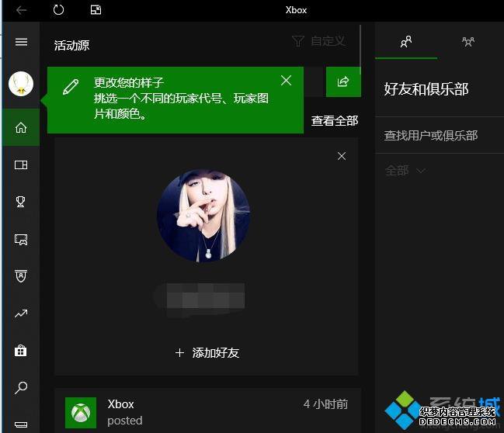This screenshot has height=433, width=504.
Task: Switch to the Friends tab
Action: tap(406, 42)
